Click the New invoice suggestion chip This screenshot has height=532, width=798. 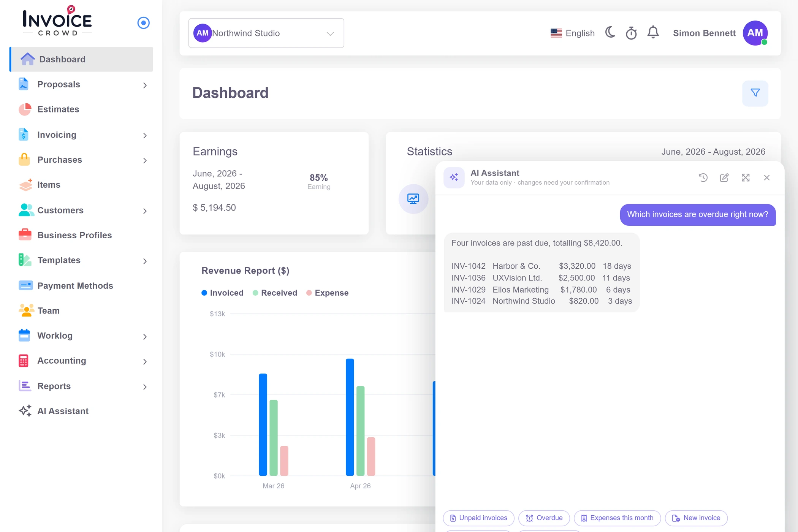pyautogui.click(x=696, y=518)
